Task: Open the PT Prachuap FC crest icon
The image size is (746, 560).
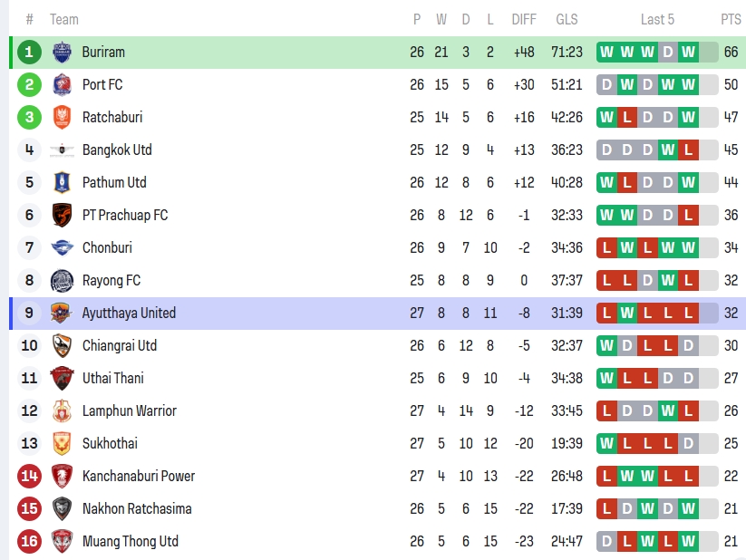Action: click(x=62, y=215)
